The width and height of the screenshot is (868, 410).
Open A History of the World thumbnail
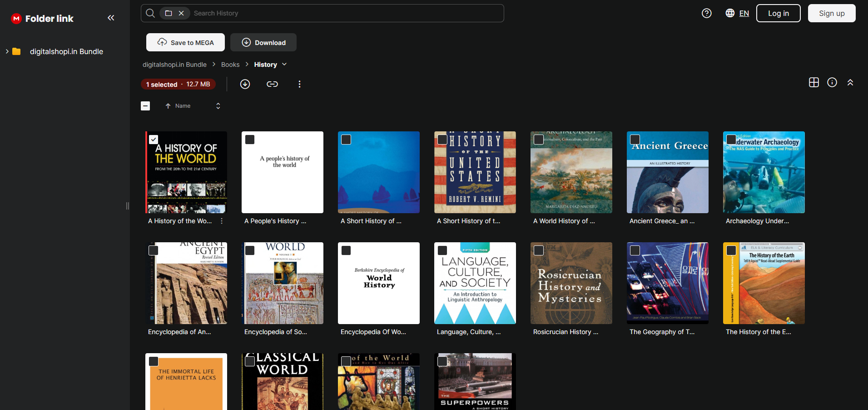[x=186, y=172]
